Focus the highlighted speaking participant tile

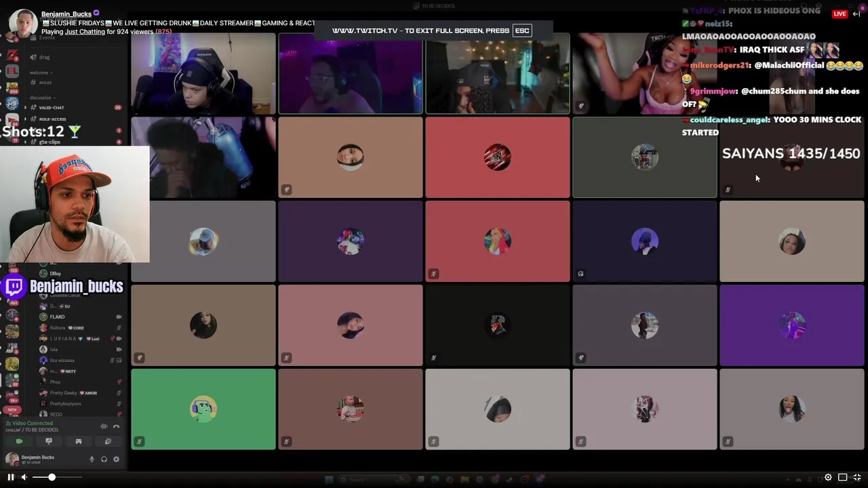pos(645,157)
